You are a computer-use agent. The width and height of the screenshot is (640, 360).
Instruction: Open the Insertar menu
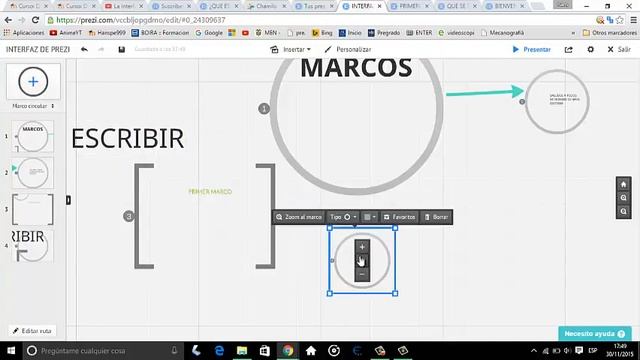[291, 49]
